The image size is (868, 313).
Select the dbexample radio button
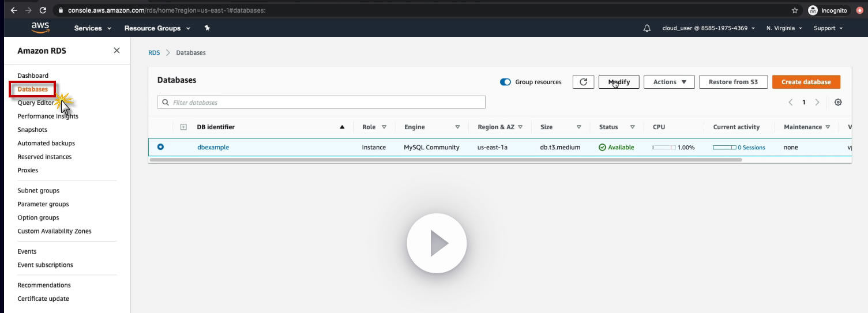tap(160, 147)
